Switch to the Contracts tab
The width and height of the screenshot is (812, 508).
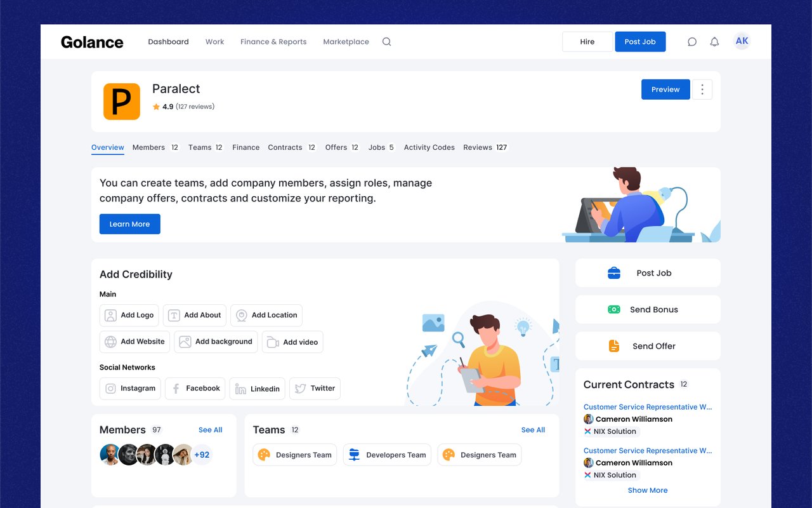[x=292, y=147]
